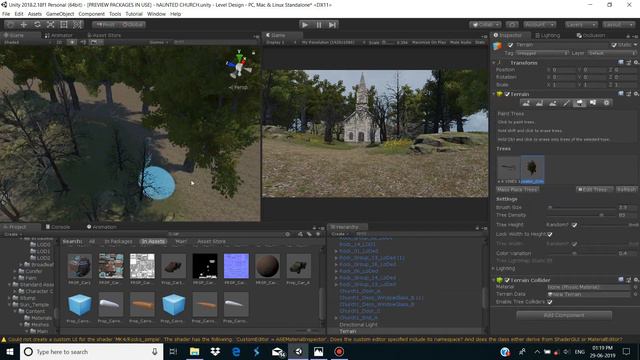Toggle scene audio button in Scene view
The width and height of the screenshot is (640, 360).
pyautogui.click(x=83, y=42)
